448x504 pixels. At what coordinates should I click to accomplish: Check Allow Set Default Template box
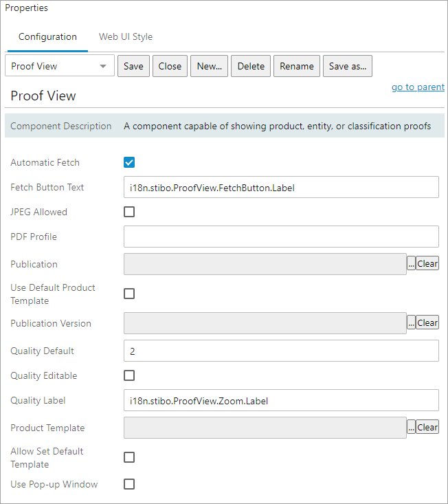click(x=129, y=457)
